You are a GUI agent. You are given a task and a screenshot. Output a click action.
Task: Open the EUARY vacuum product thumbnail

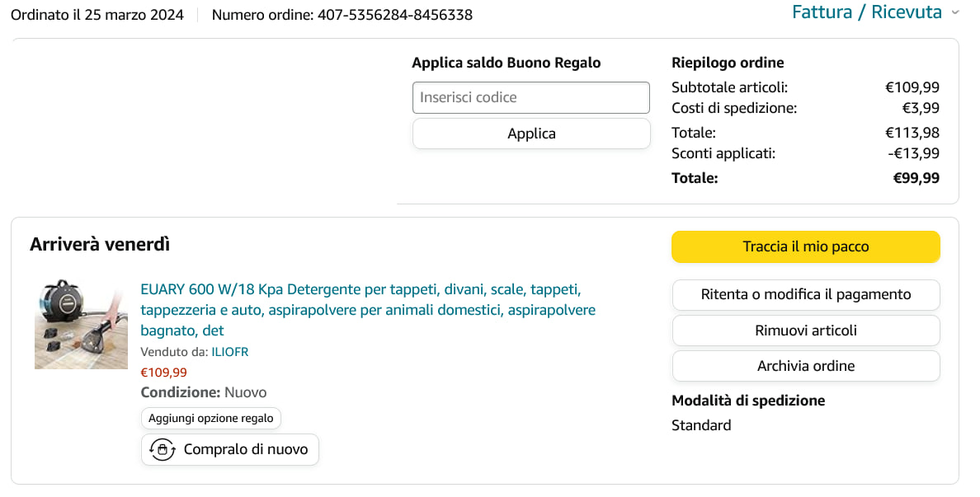81,324
